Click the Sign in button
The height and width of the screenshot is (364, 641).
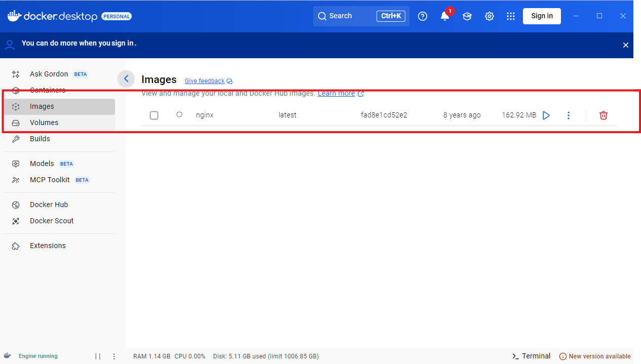click(542, 16)
